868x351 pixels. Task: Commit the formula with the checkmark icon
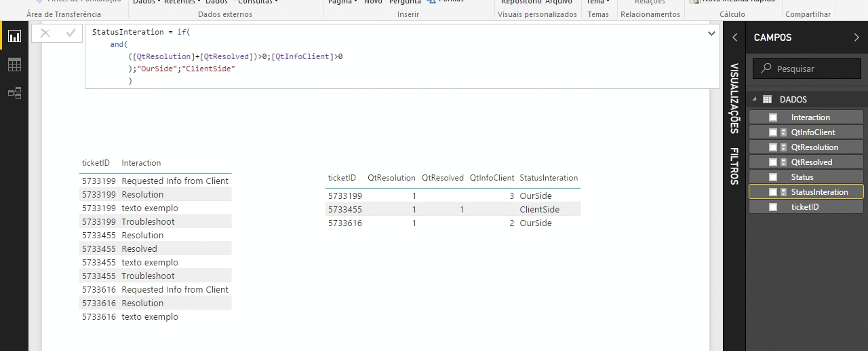pos(71,33)
